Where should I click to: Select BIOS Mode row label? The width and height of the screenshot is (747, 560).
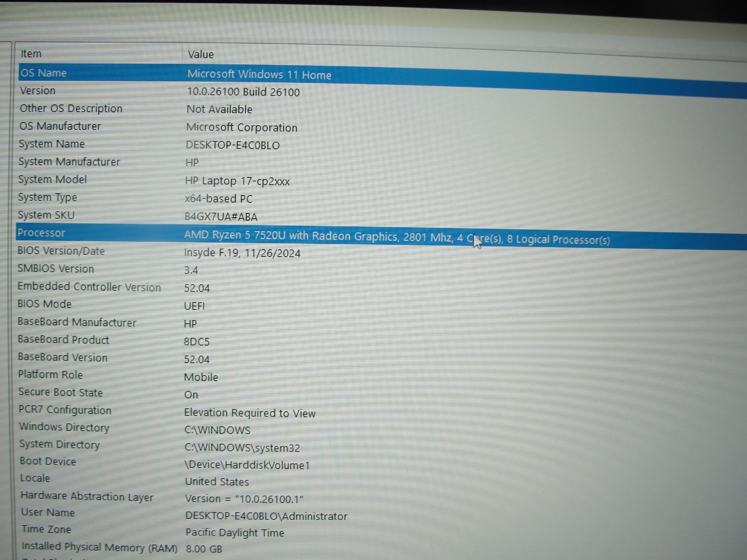(44, 304)
